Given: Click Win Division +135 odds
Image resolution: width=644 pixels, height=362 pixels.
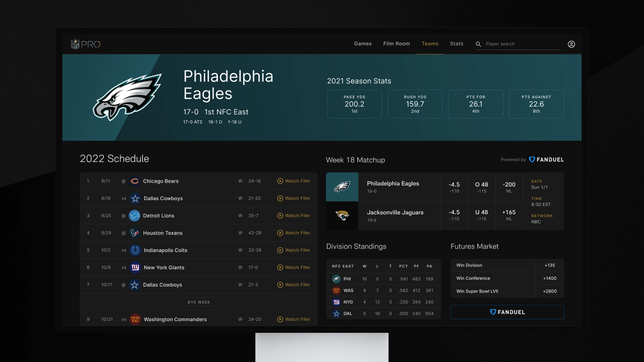Looking at the screenshot, I should (550, 265).
